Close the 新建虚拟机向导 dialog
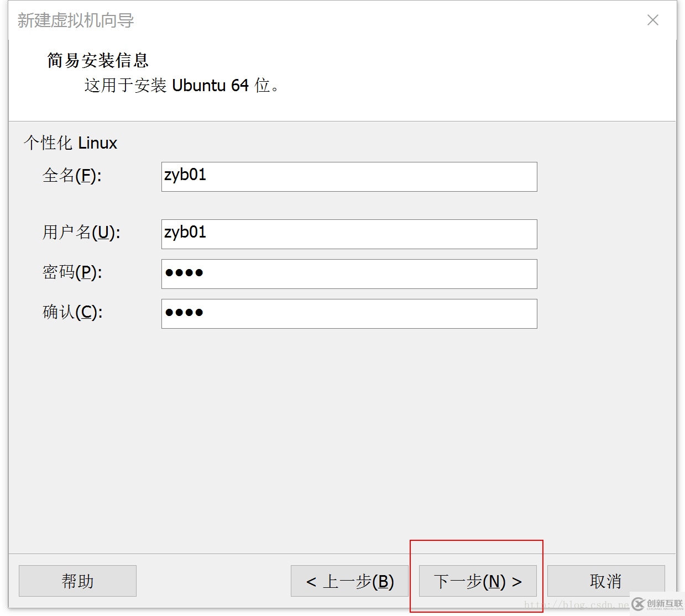685x616 pixels. coord(652,20)
